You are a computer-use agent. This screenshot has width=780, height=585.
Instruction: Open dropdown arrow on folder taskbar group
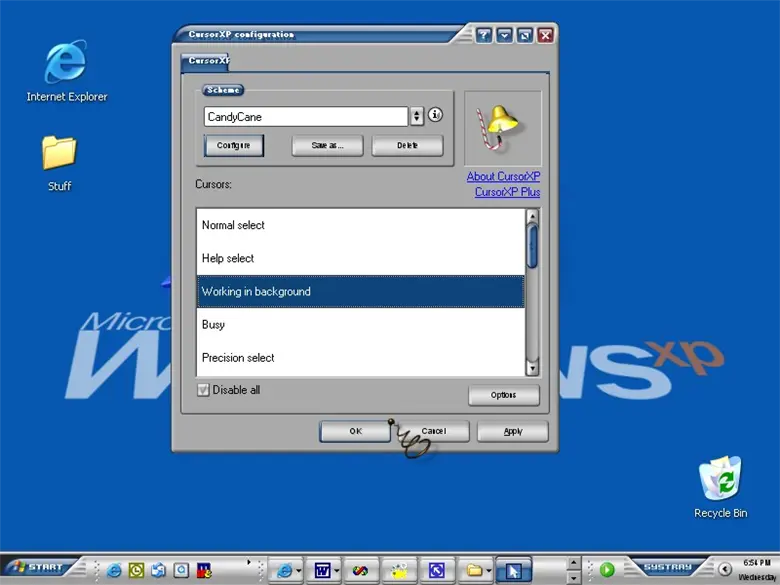coord(489,571)
